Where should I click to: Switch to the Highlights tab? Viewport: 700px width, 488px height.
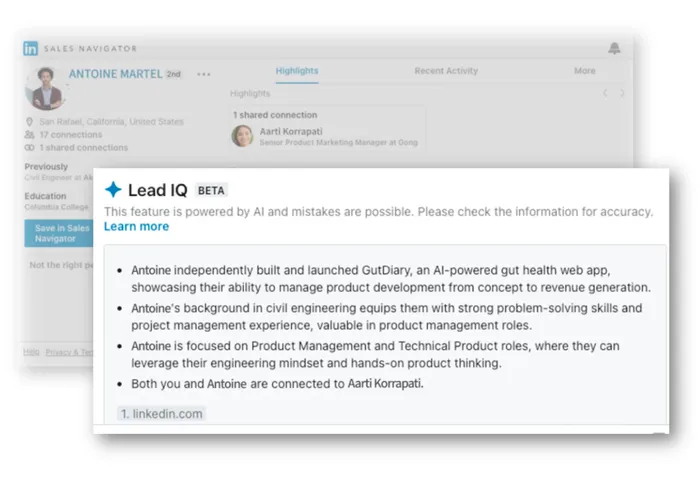point(297,71)
